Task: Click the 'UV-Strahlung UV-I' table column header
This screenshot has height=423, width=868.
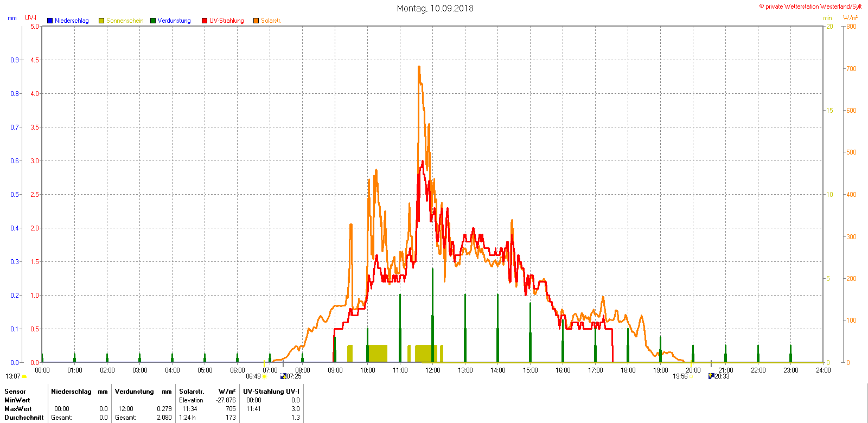Action: [x=271, y=392]
